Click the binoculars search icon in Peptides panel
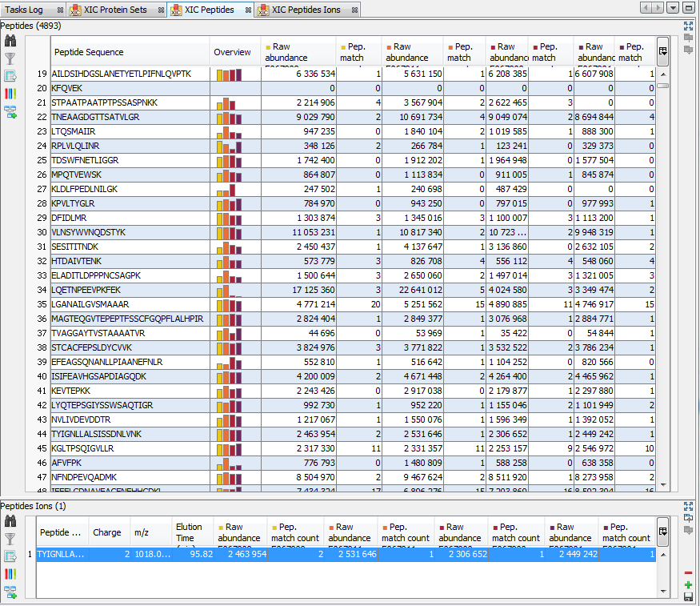 [10, 41]
